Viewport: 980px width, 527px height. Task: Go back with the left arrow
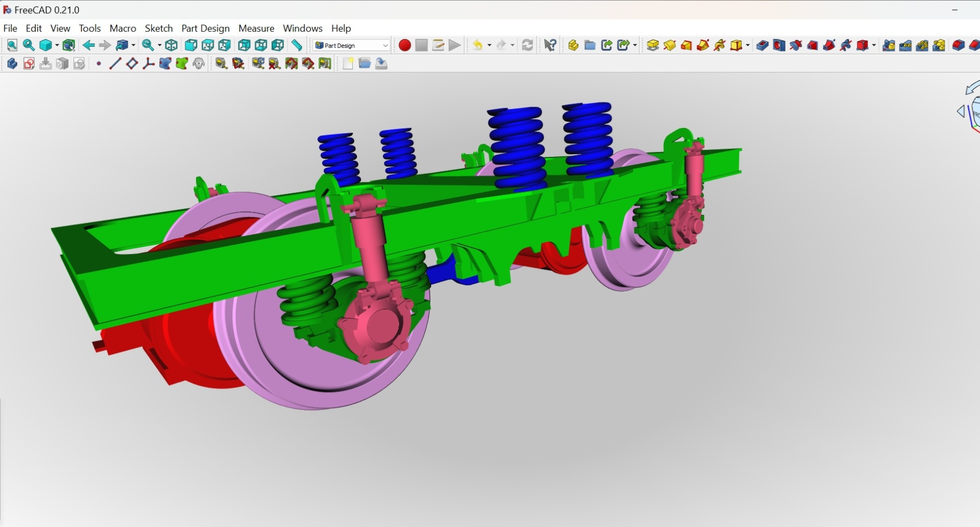pos(88,45)
